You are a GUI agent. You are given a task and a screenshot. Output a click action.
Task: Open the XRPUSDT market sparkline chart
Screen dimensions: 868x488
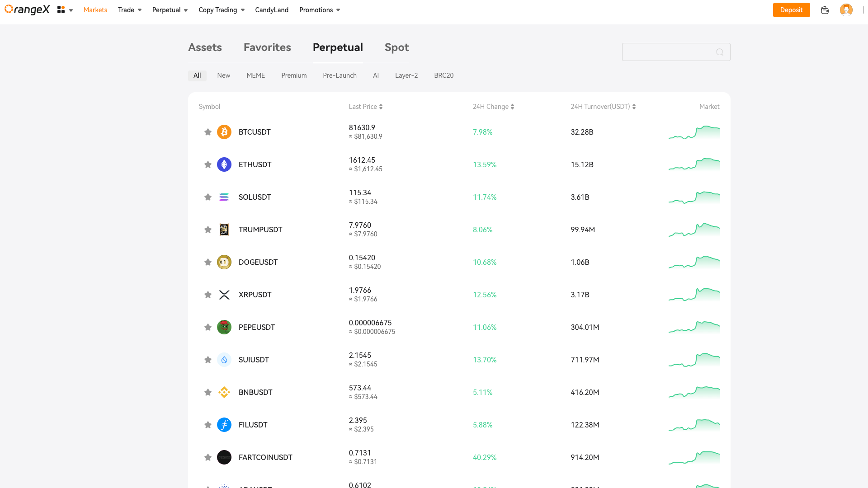pos(694,295)
